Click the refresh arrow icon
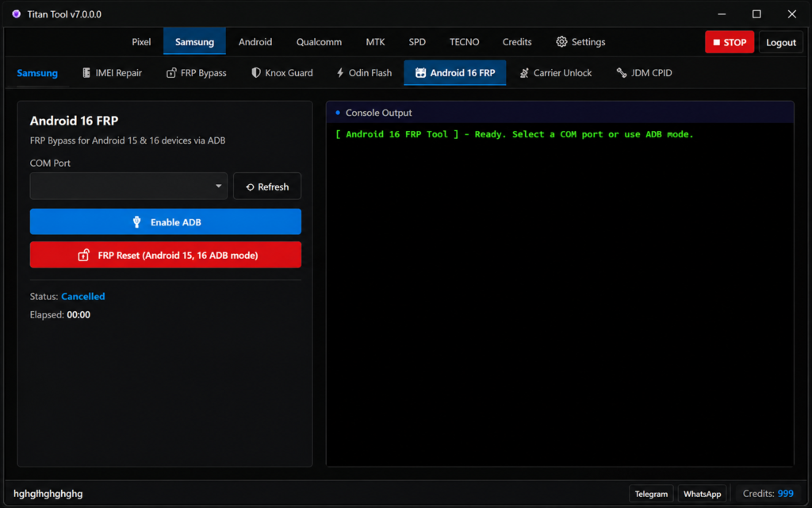The height and width of the screenshot is (508, 812). pos(250,187)
